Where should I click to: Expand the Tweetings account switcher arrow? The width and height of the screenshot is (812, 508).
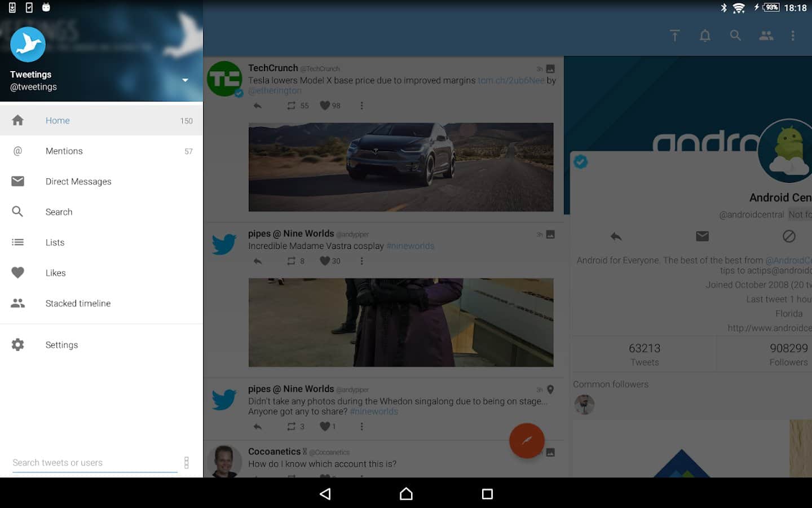[x=185, y=80]
